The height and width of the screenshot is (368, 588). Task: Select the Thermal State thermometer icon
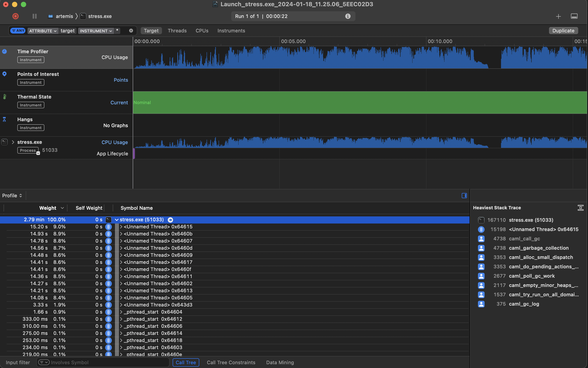[4, 97]
